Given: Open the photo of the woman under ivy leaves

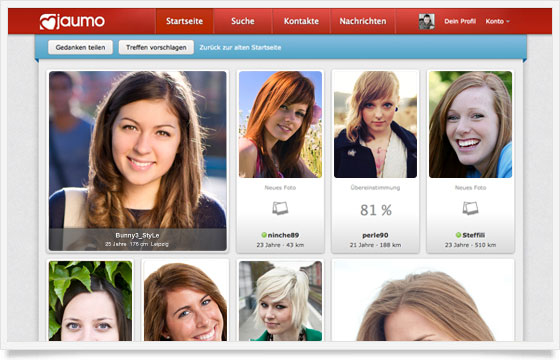Looking at the screenshot, I should (90, 301).
